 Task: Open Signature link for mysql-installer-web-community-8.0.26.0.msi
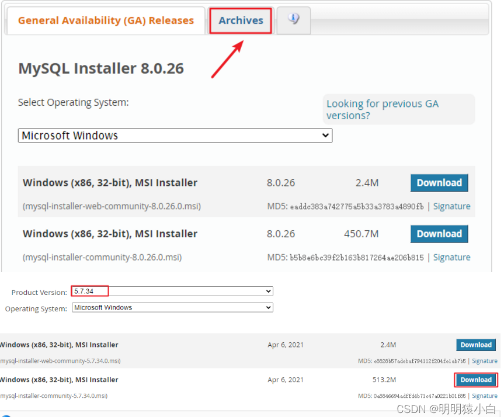coord(451,206)
